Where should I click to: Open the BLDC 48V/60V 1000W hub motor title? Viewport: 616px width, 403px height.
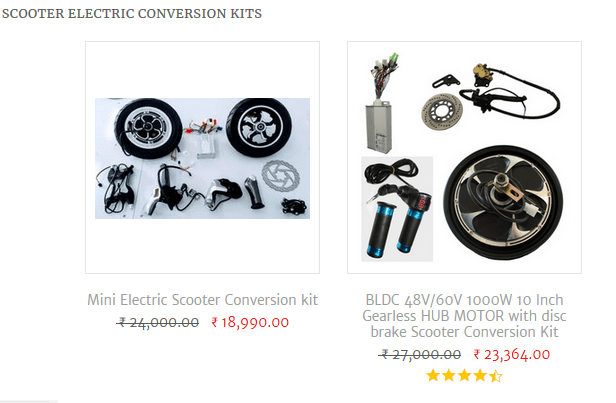point(464,316)
